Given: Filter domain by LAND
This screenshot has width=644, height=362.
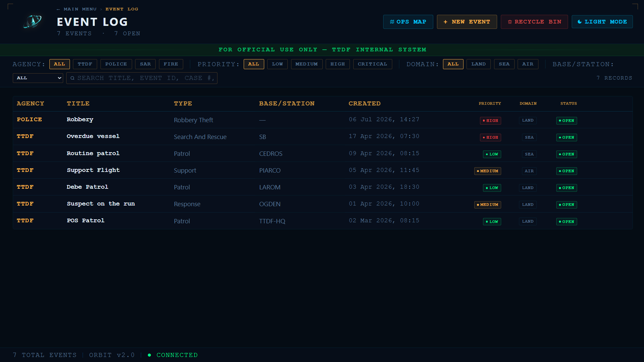Looking at the screenshot, I should (x=479, y=64).
